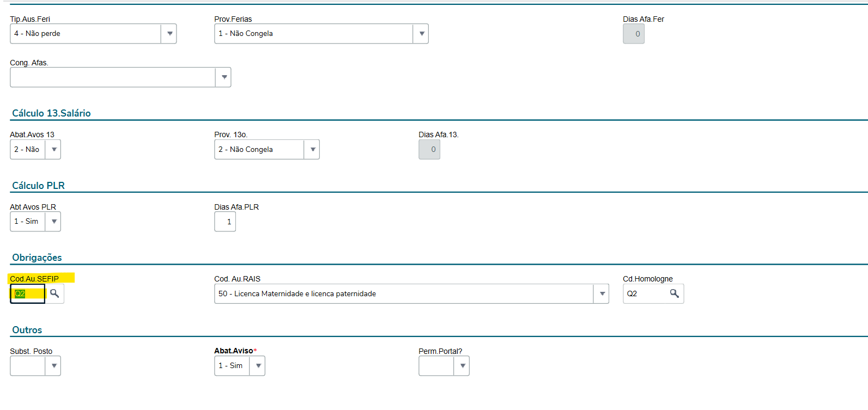The width and height of the screenshot is (868, 410).
Task: Expand the Perm.Portal? dropdown
Action: coord(462,366)
